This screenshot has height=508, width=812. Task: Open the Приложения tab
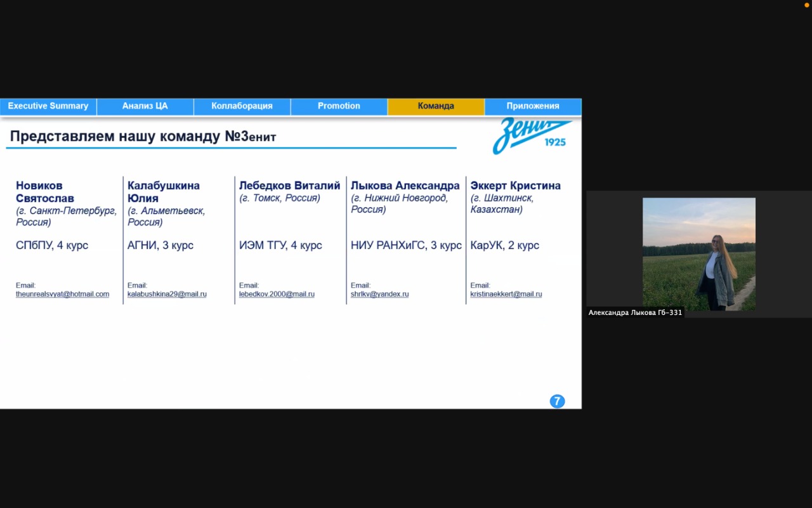[533, 106]
